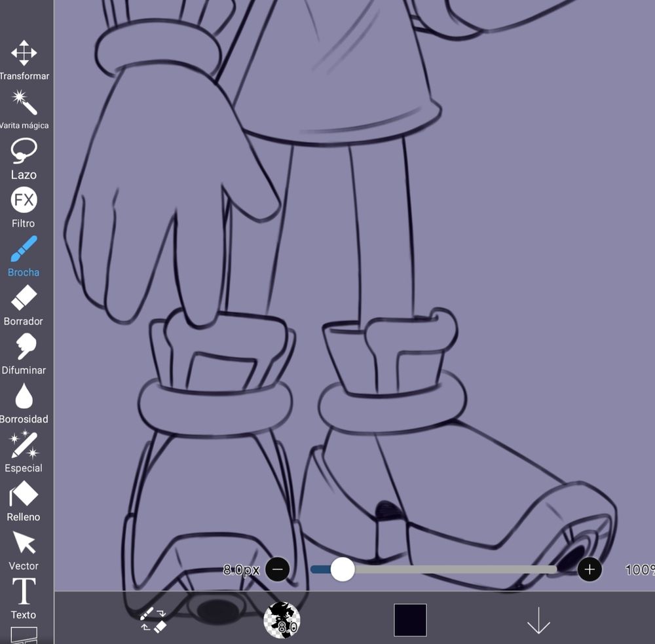Pick the Difuminar smudge tool

click(x=24, y=354)
